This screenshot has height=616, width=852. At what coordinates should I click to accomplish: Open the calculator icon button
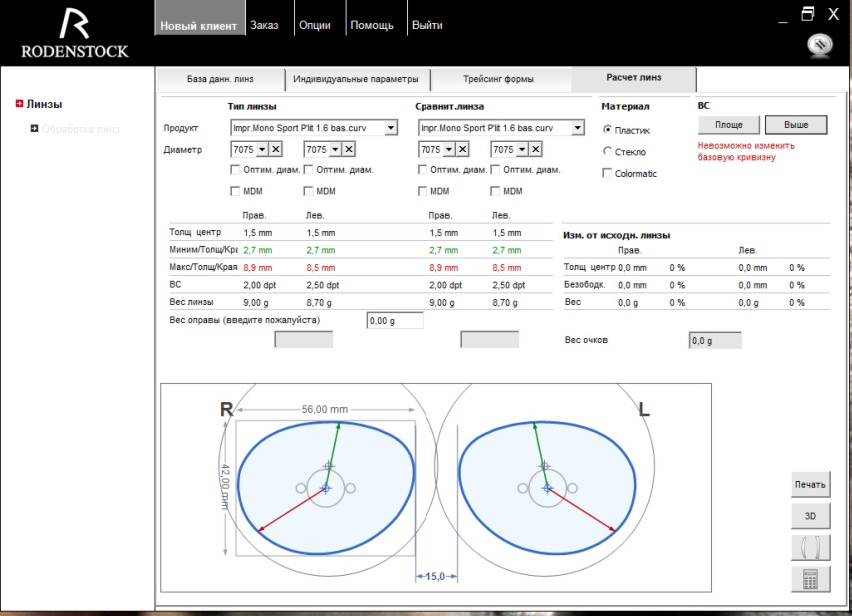[x=810, y=579]
